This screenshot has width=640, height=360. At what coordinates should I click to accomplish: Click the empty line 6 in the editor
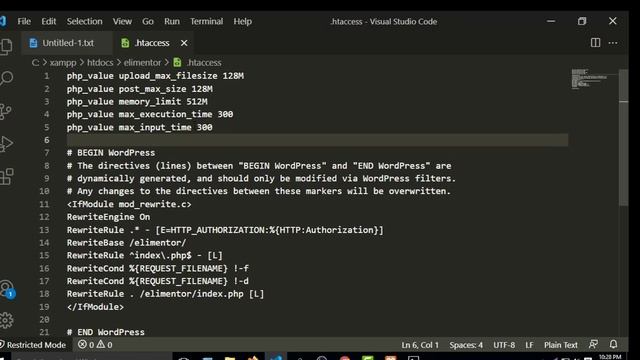point(317,140)
